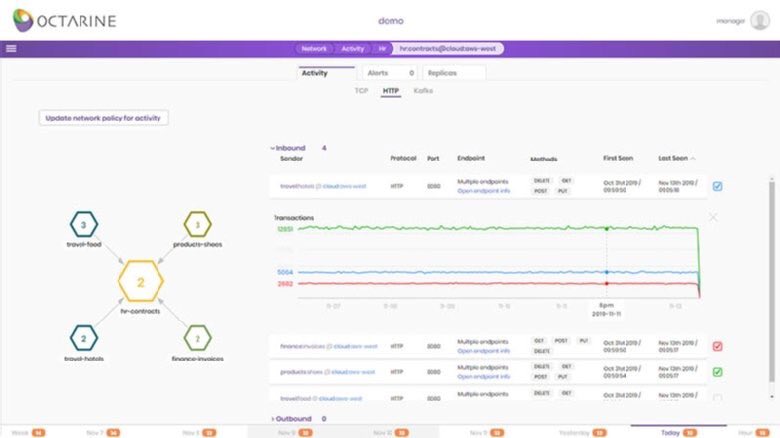This screenshot has height=438, width=780.
Task: Click the Activity breadcrumb in purple bar
Action: 353,48
